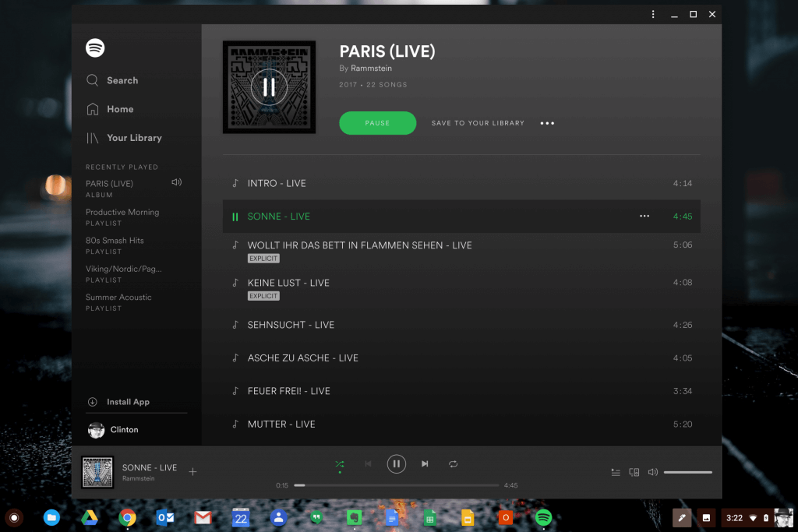Open stylus tools in the shelf
Image resolution: width=798 pixels, height=532 pixels.
(x=682, y=518)
